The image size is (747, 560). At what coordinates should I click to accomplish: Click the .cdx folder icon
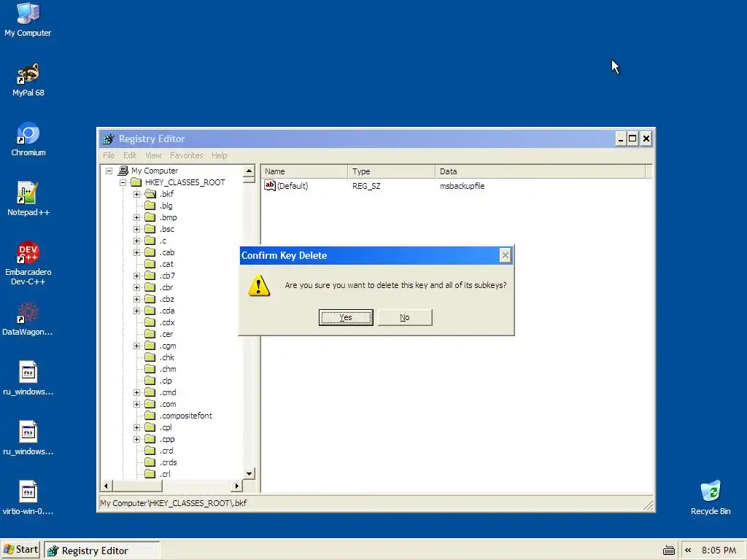150,322
